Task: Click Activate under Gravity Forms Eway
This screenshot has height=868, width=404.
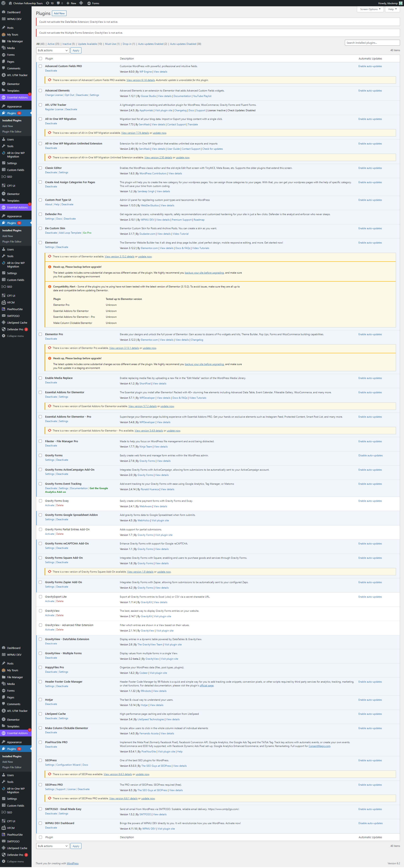Action: [50, 505]
